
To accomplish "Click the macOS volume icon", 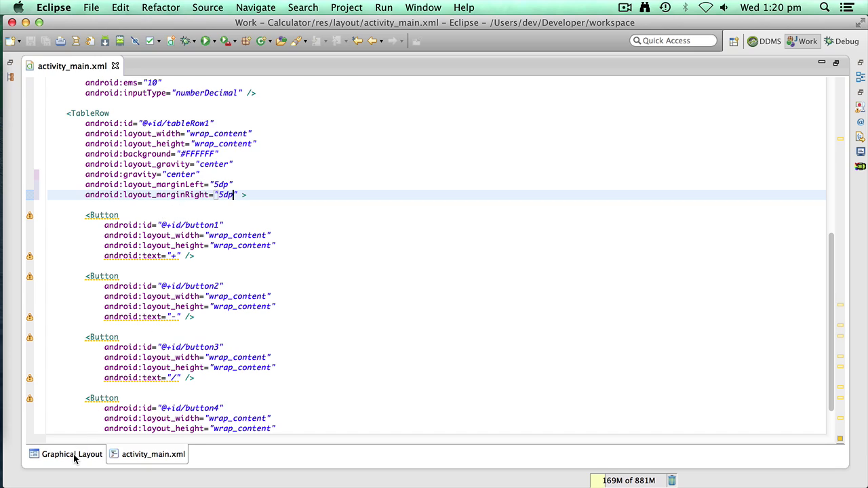I will coord(724,7).
